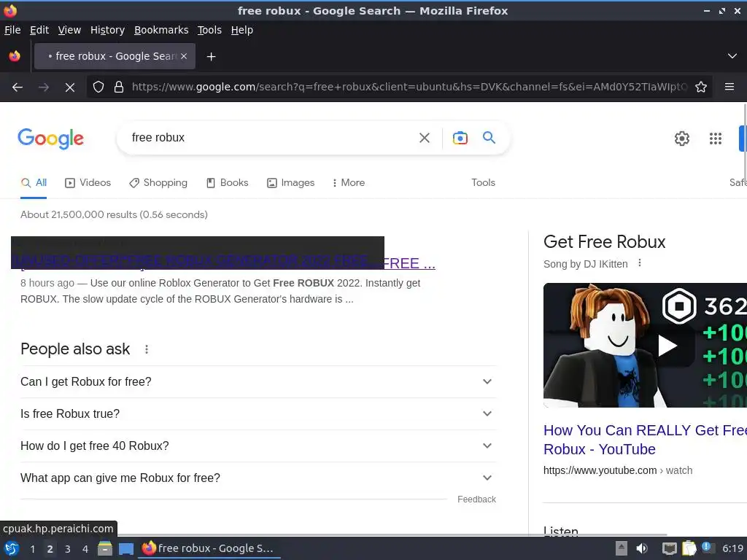
Task: Open the taskbar start menu icon
Action: (12, 548)
